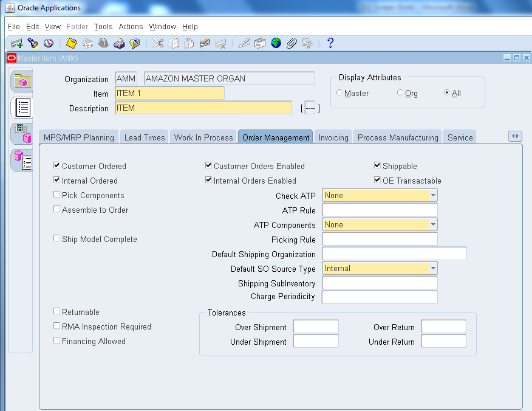Click the Copy pages icon
The width and height of the screenshot is (532, 411).
click(174, 43)
